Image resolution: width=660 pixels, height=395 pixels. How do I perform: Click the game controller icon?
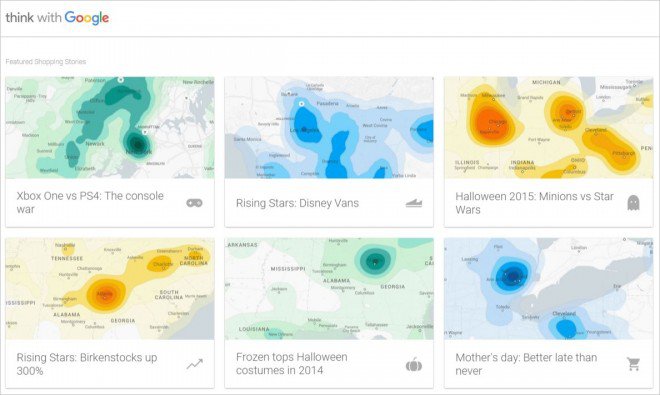[194, 203]
